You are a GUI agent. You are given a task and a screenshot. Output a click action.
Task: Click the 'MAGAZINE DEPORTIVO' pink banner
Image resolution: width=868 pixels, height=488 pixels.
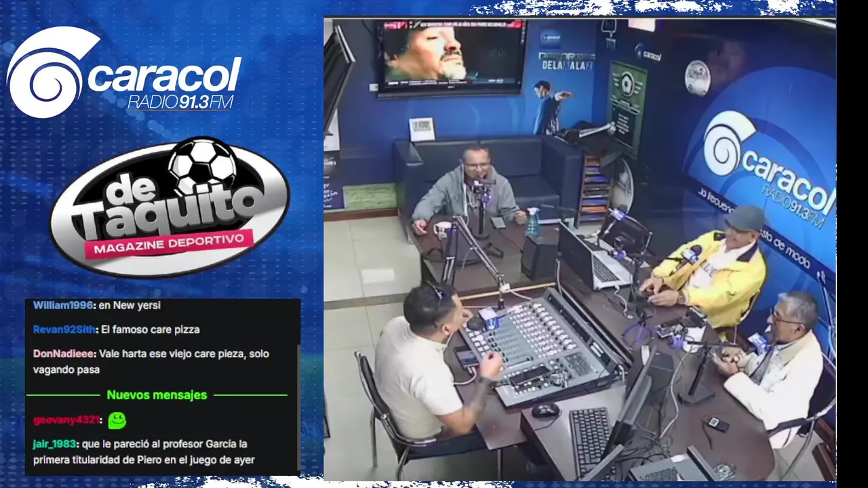(169, 244)
